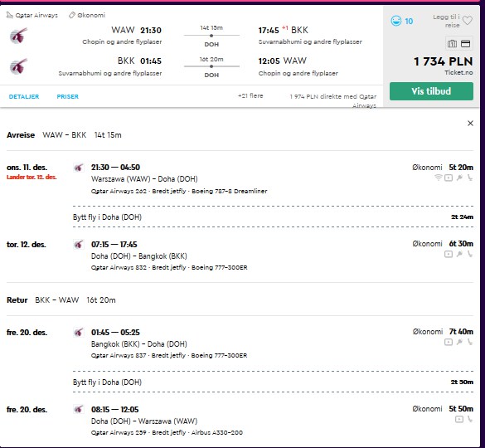
Task: Click the entertainment icon on Warszawa–Doha flight
Action: point(449,178)
